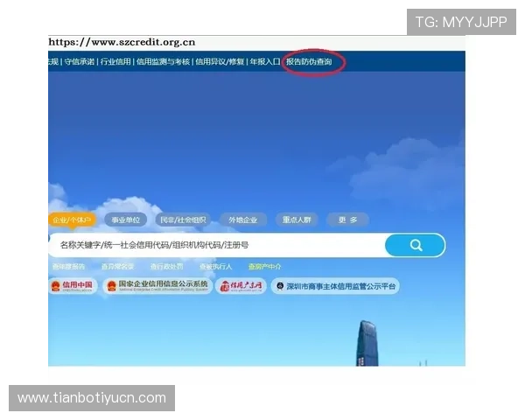The image size is (525, 420).
Task: Open 深圳市商事主体信用监管公示平台 link
Action: (335, 286)
